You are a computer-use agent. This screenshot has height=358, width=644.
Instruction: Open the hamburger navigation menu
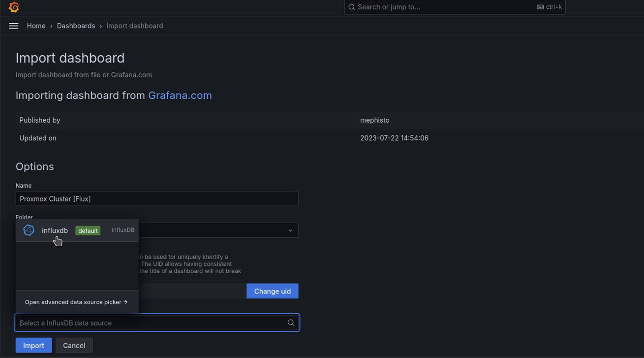(14, 26)
